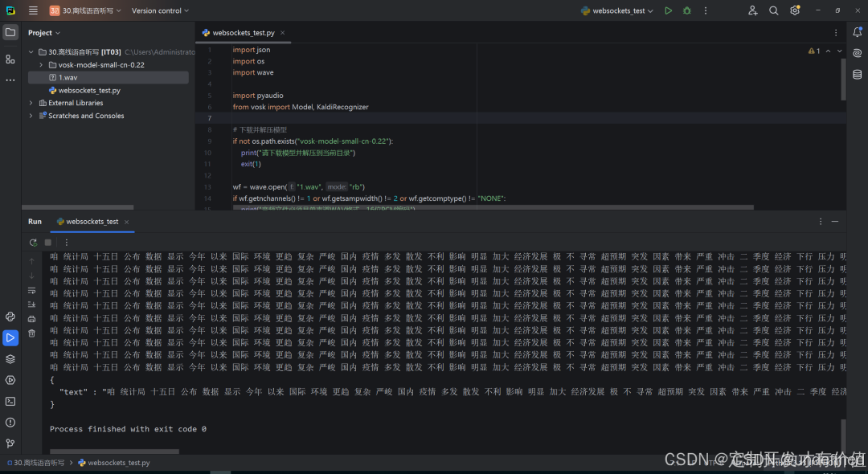Rerun websockets_test in the Run panel

[33, 243]
